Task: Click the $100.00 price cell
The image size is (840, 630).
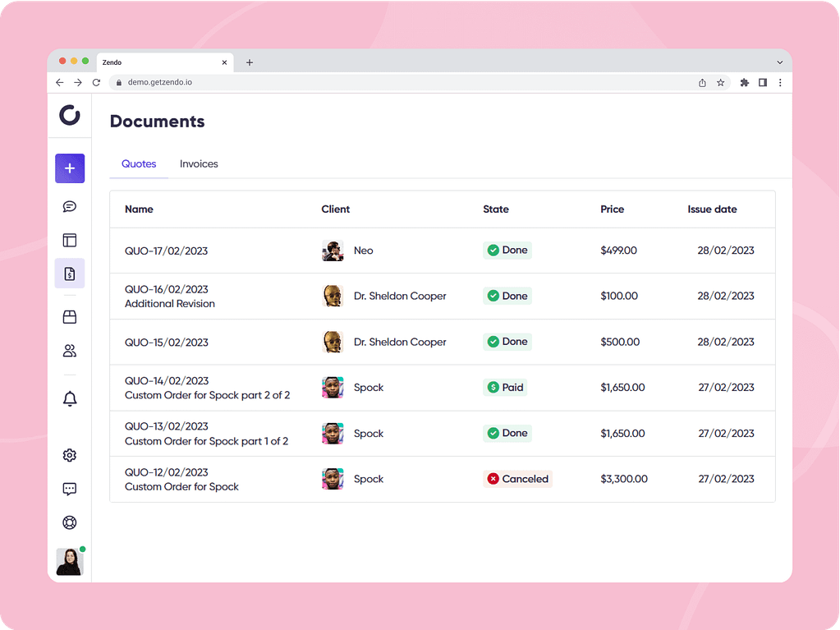Action: click(x=619, y=297)
